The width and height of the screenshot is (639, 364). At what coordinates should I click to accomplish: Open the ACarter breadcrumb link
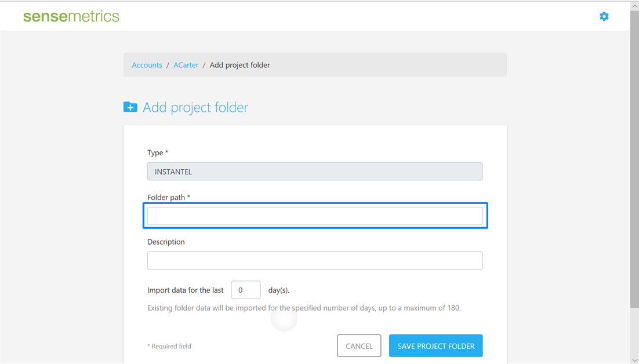tap(186, 65)
